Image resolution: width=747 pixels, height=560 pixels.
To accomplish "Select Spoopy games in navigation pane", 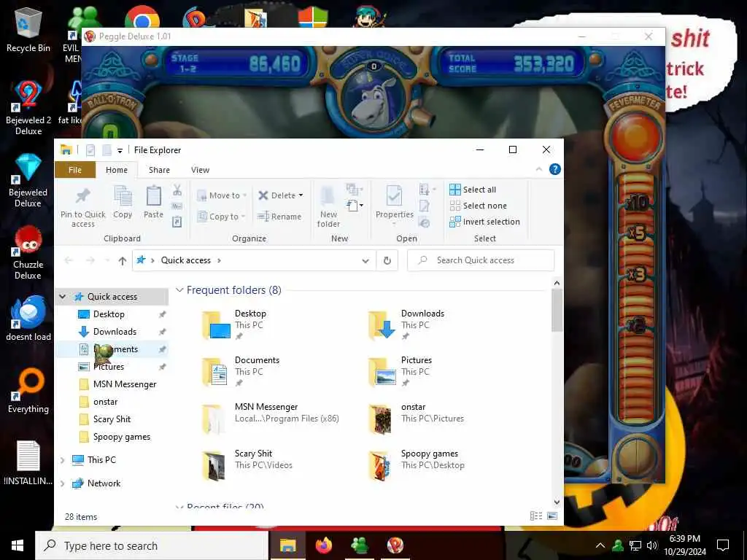I will pyautogui.click(x=122, y=437).
